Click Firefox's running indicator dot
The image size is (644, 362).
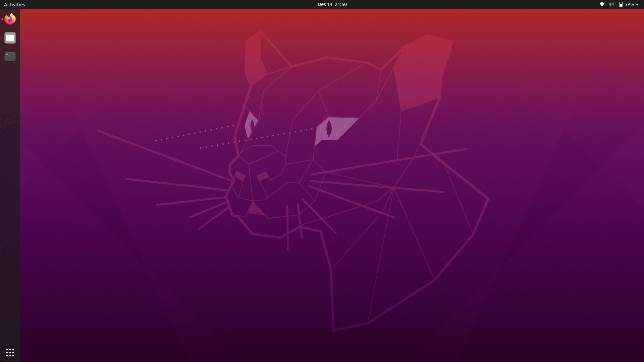pyautogui.click(x=2, y=19)
